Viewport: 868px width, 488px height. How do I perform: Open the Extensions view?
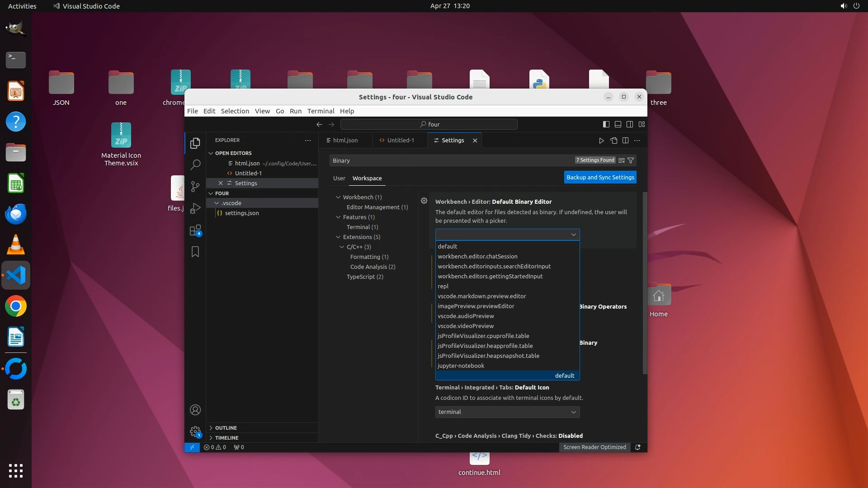pyautogui.click(x=195, y=230)
